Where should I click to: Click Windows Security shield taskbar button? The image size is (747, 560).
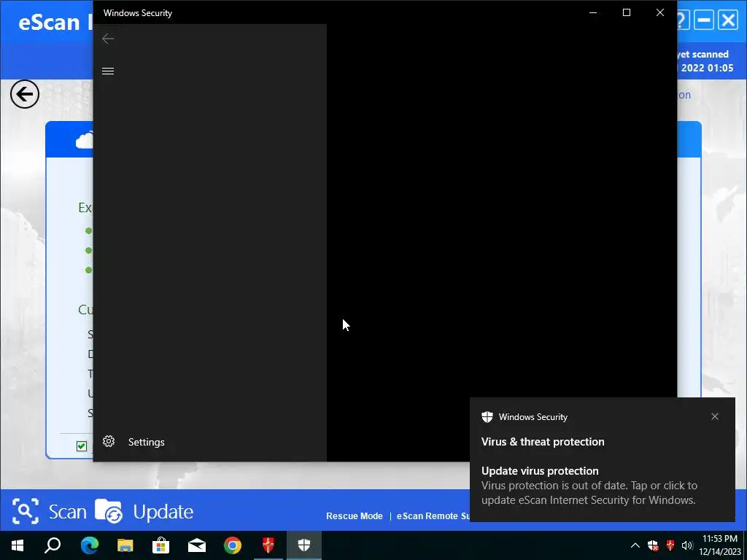point(304,545)
